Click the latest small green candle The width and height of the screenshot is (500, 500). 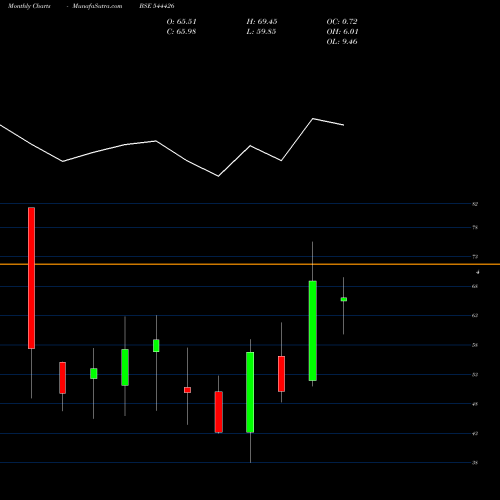344,299
